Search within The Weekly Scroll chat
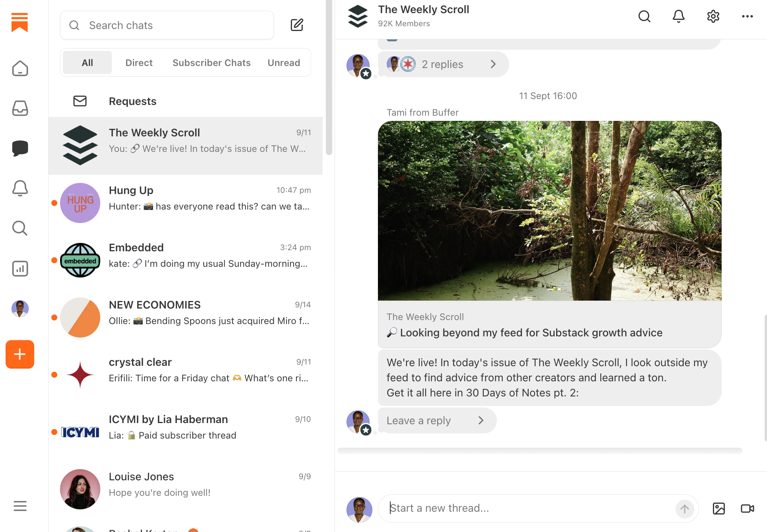The width and height of the screenshot is (767, 532). [x=644, y=16]
